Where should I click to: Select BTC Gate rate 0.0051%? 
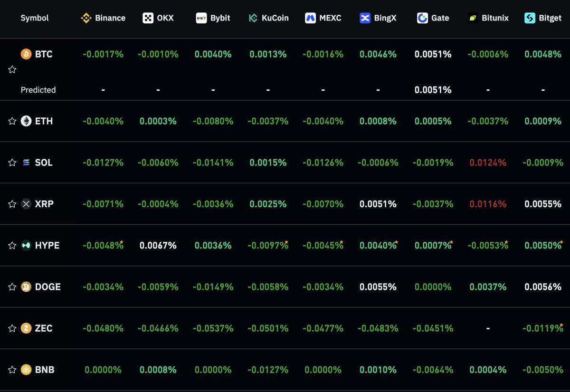433,54
